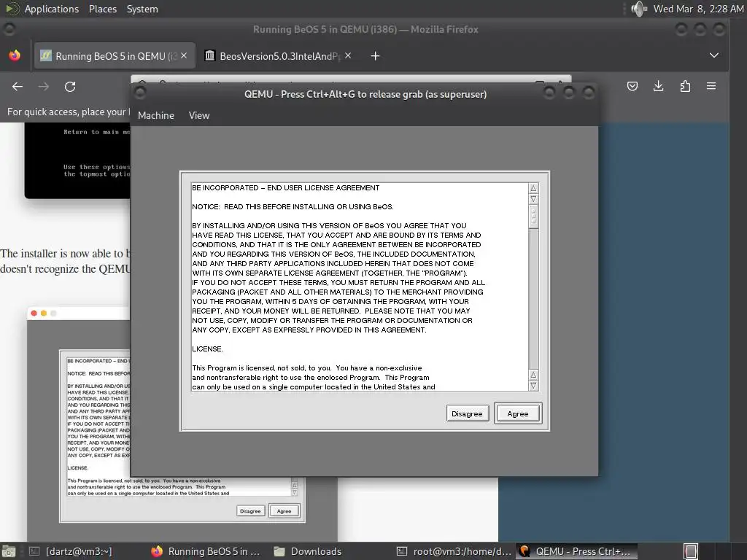
Task: Click the 'For quick access' bookmarks toolbar text
Action: 69,112
